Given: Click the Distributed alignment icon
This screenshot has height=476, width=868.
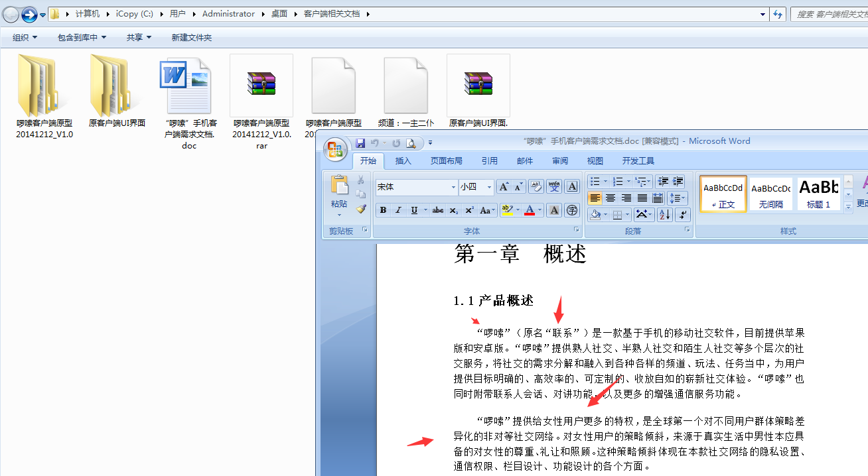Looking at the screenshot, I should click(x=658, y=198).
